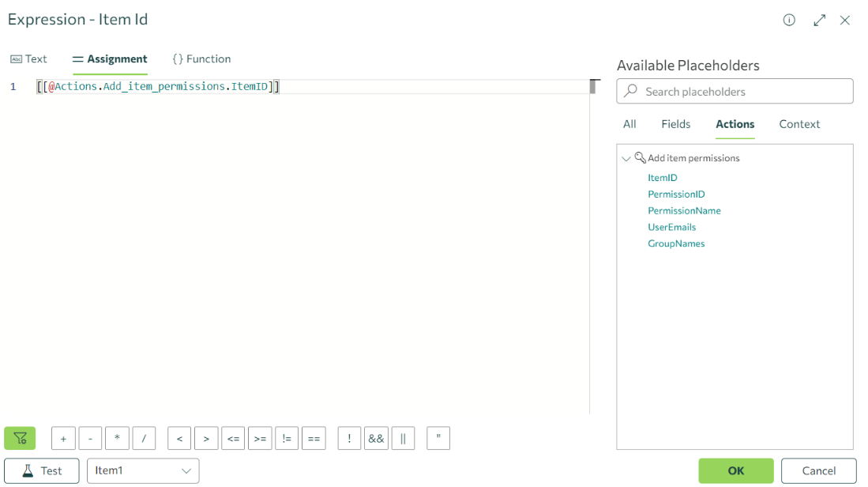Viewport: 868px width, 487px height.
Task: Switch to the Text tab
Action: (28, 59)
